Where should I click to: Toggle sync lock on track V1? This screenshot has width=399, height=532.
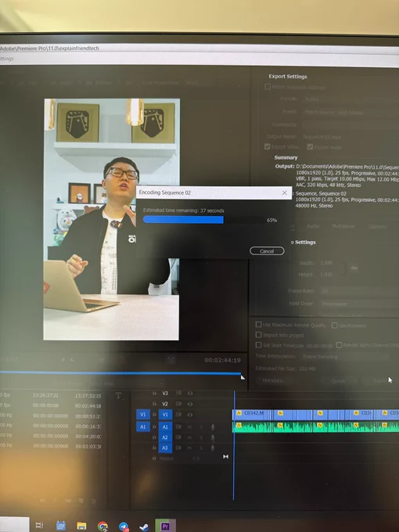178,415
